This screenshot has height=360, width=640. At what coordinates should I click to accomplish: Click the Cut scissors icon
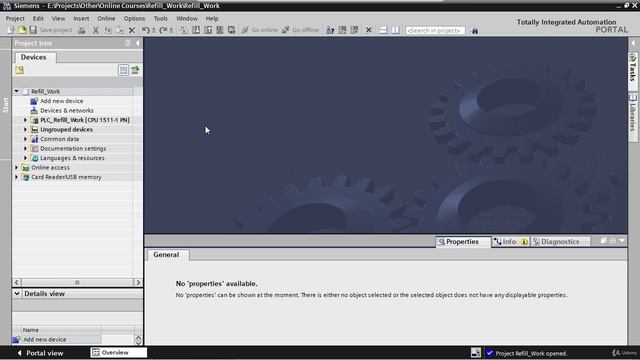point(96,30)
